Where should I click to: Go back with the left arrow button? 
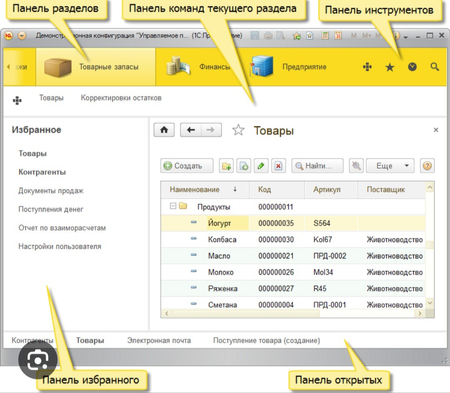click(191, 130)
